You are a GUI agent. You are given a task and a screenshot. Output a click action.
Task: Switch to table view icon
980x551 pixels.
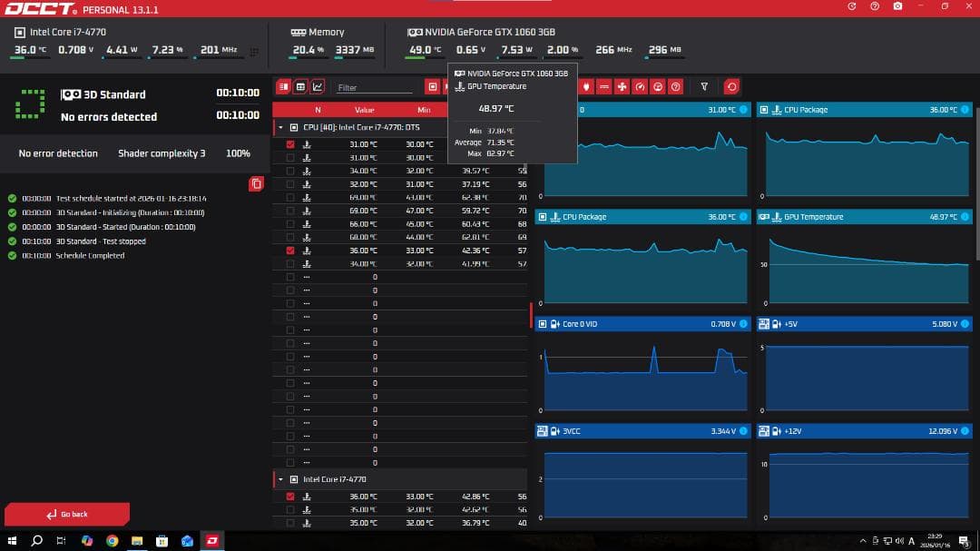(300, 87)
